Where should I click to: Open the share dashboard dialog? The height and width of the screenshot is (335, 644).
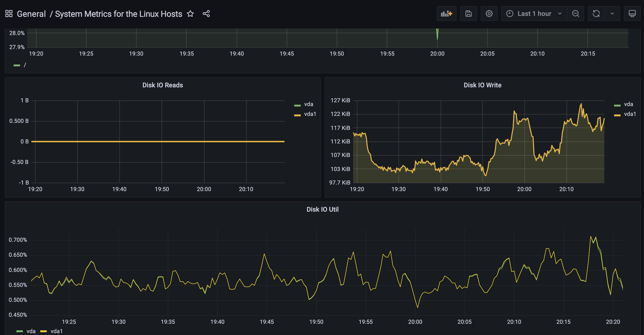(x=206, y=14)
